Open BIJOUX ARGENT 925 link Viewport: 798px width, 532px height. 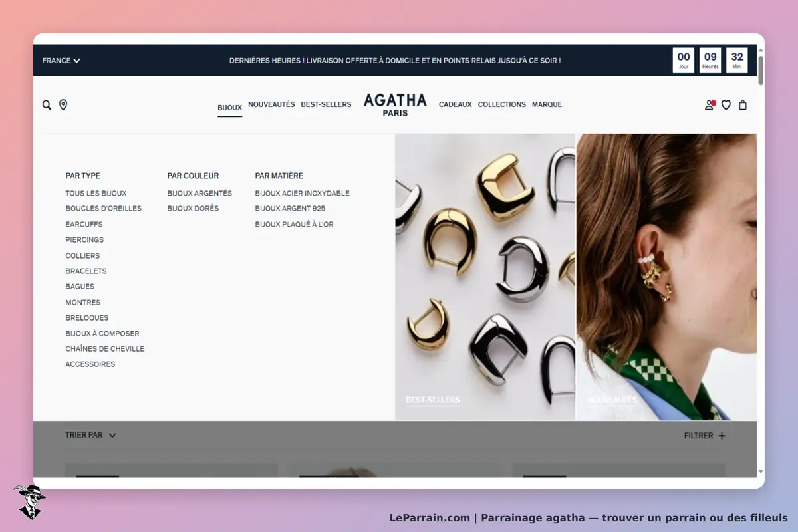(290, 209)
